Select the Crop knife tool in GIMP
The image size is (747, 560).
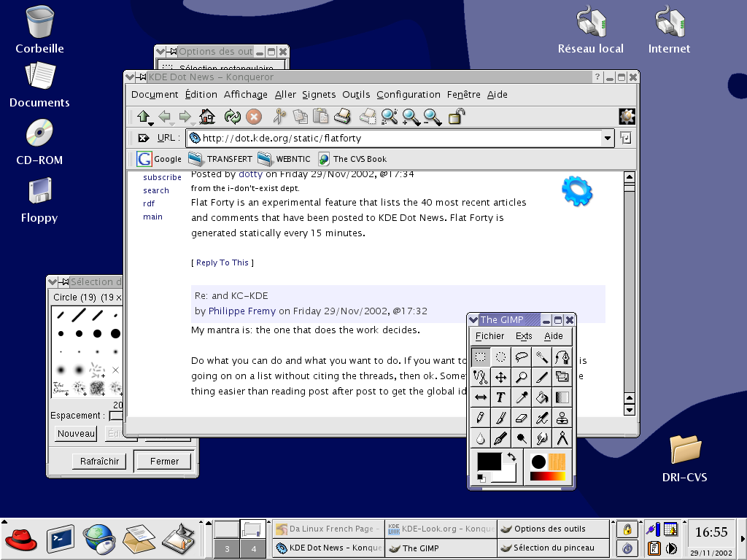pyautogui.click(x=542, y=378)
